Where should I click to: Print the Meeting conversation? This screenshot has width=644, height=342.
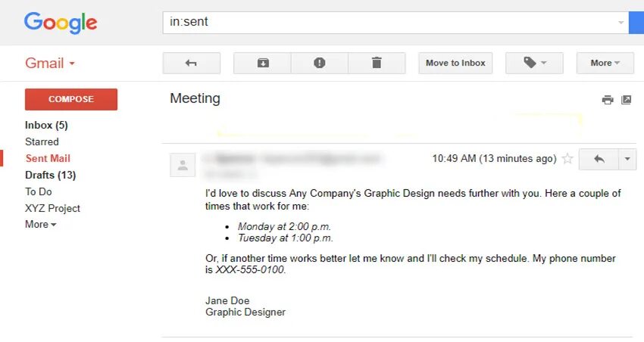(x=608, y=100)
